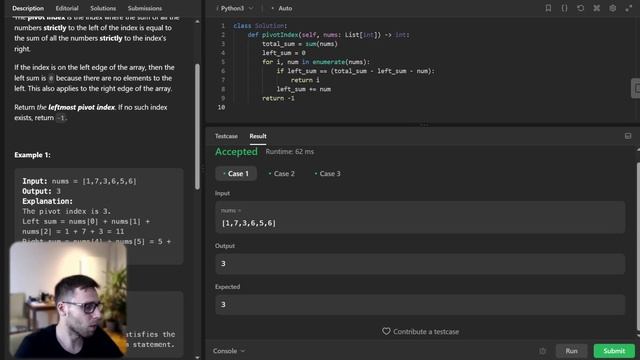Open the Python3 language dropdown

[235, 8]
